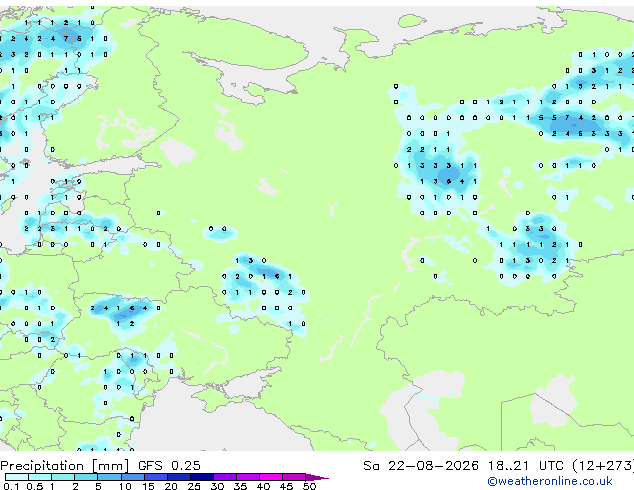Choose the 15–20 mm legend color swatch
This screenshot has height=490, width=634.
coord(155,477)
